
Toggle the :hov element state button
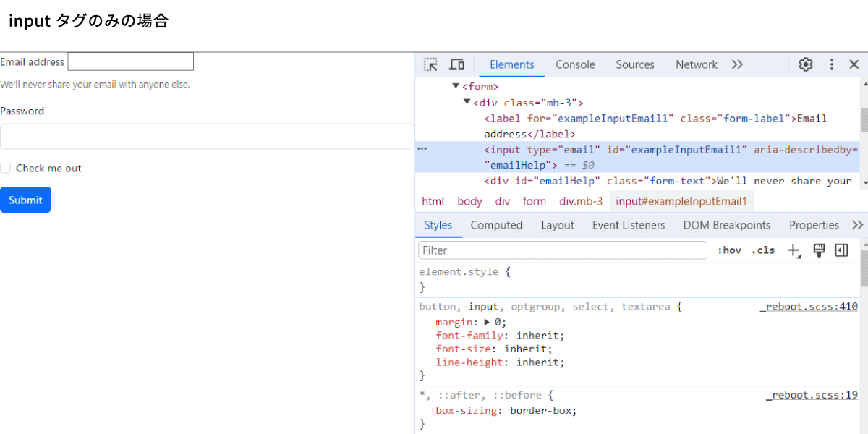[x=729, y=250]
